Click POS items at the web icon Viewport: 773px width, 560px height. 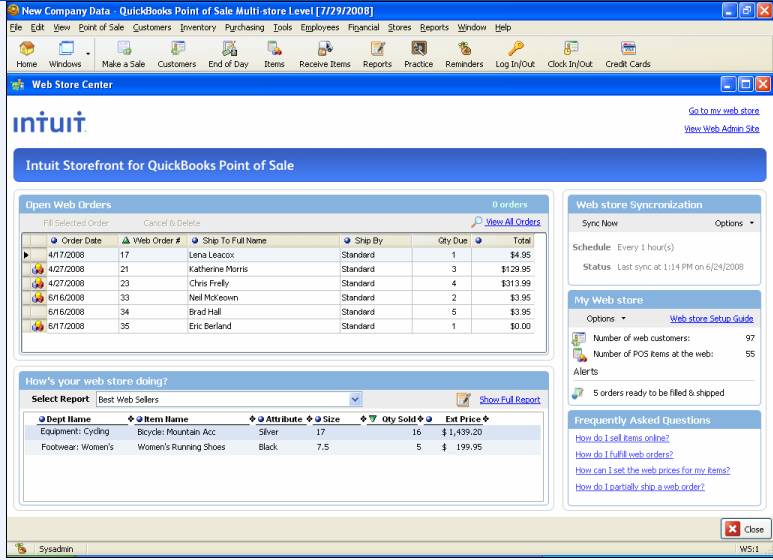click(579, 354)
